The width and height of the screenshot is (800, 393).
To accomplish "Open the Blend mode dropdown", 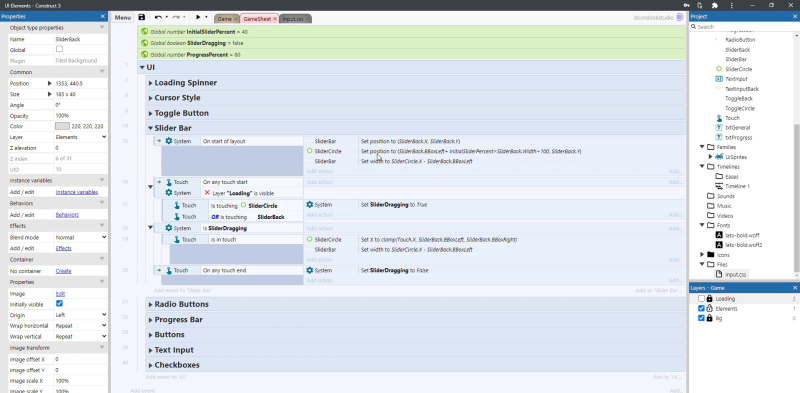I will click(81, 237).
